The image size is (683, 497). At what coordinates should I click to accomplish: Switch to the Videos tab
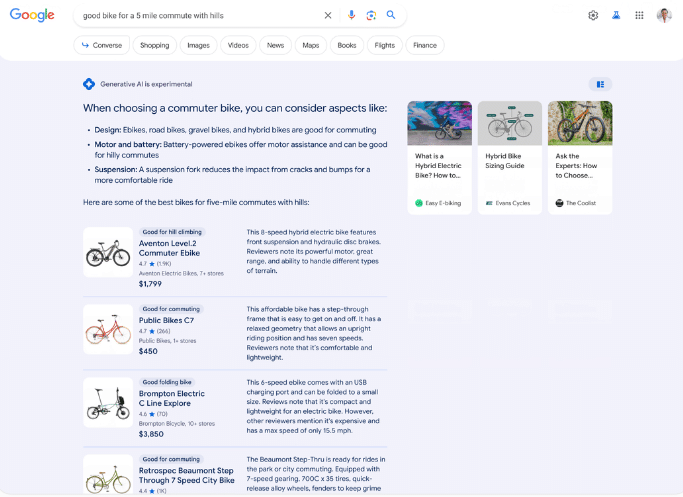238,45
